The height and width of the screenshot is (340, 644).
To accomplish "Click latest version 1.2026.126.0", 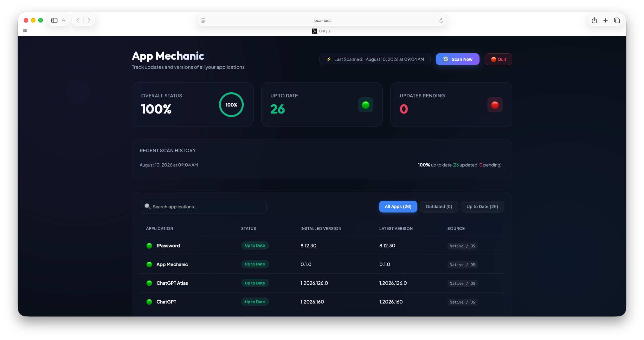I will (x=393, y=283).
